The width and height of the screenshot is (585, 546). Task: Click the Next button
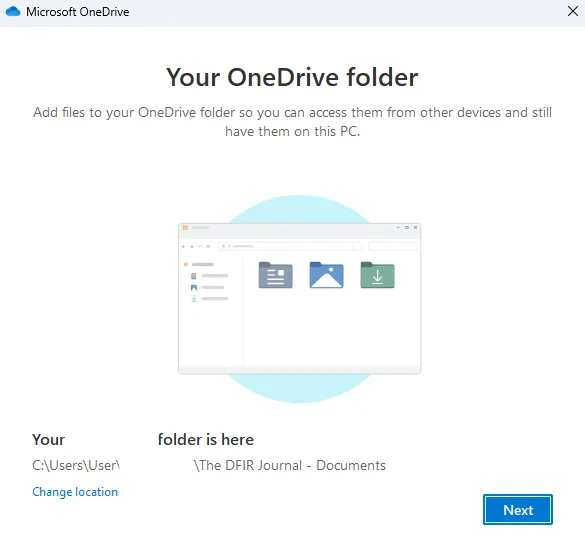517,509
